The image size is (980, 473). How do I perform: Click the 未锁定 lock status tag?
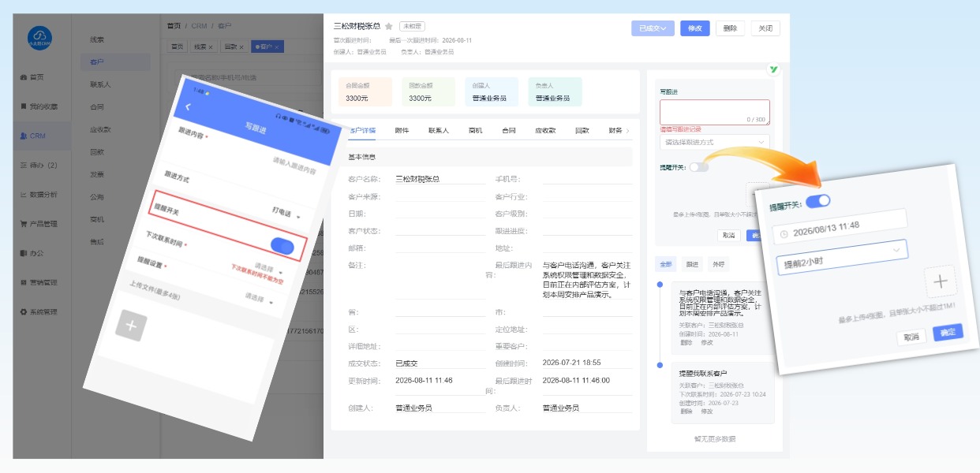[x=412, y=26]
